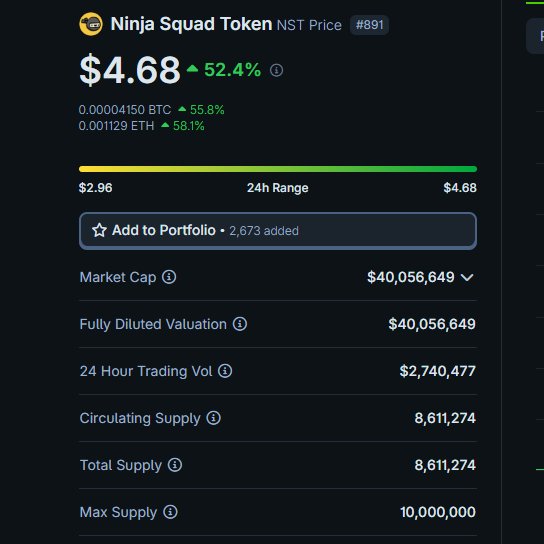Click the 0.001129 ETH price

[x=116, y=126]
